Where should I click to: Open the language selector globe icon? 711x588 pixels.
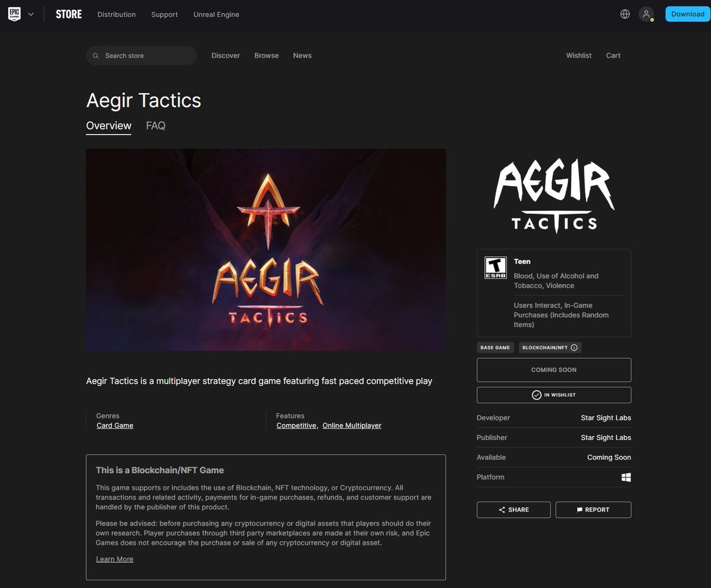pyautogui.click(x=624, y=14)
